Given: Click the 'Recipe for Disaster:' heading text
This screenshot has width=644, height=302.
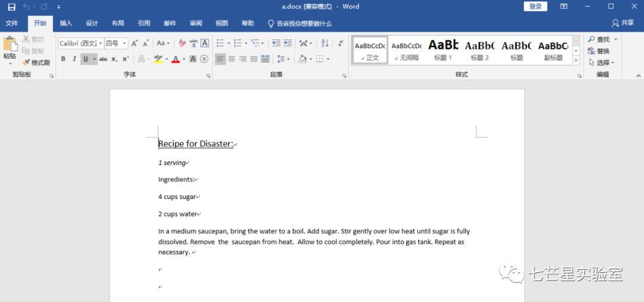Looking at the screenshot, I should [196, 144].
